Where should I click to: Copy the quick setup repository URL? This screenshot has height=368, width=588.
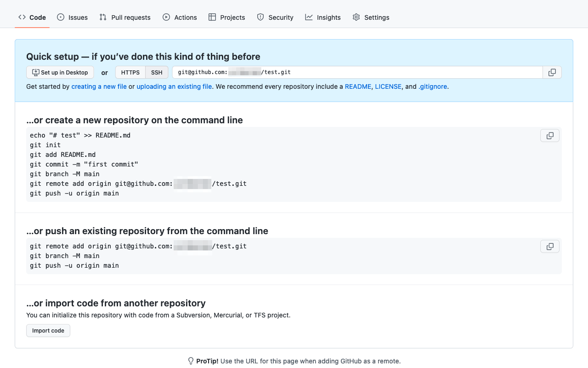(x=552, y=72)
